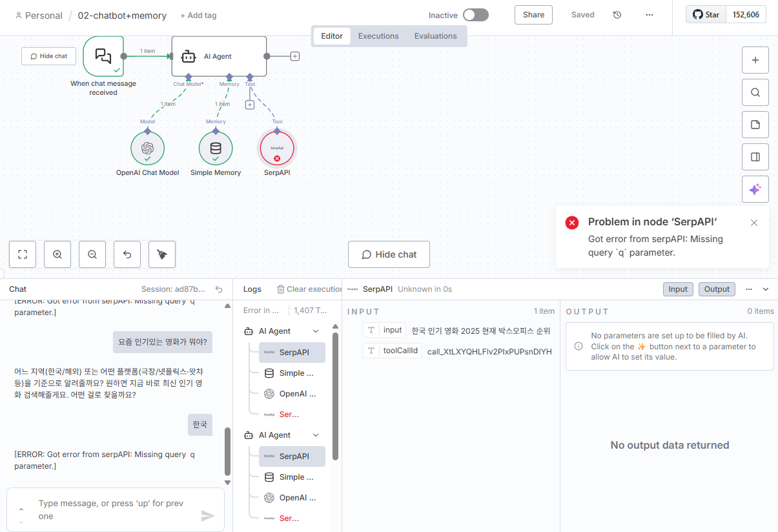The width and height of the screenshot is (778, 532).
Task: Zoom out of the workflow canvas
Action: click(92, 254)
